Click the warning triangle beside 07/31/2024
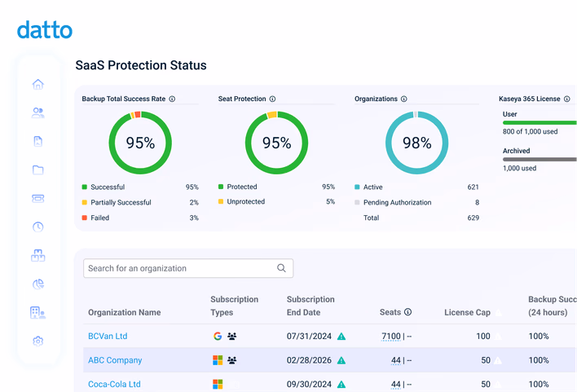This screenshot has height=392, width=577. coord(341,336)
